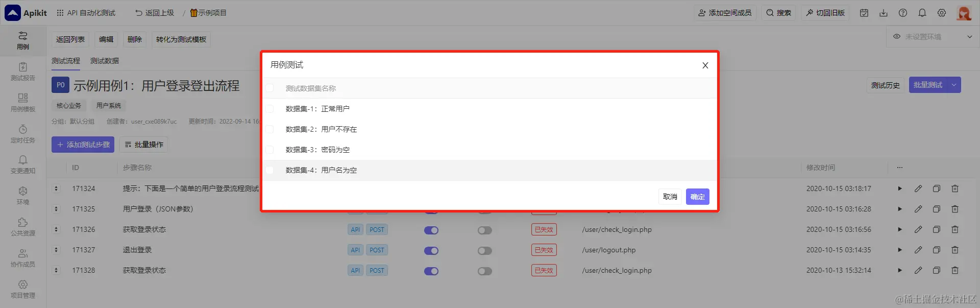
Task: Check 数据集-4：用户名为空 checkbox
Action: pyautogui.click(x=269, y=170)
